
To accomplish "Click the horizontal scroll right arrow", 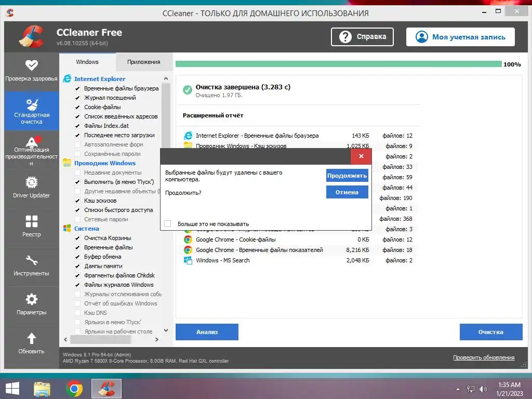I will pos(157,339).
